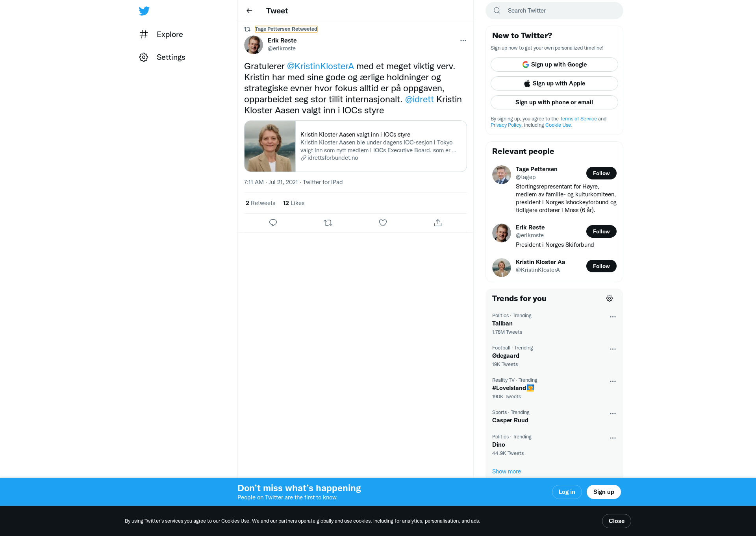The height and width of the screenshot is (536, 756).
Task: Click the reply speech bubble icon
Action: (x=273, y=223)
